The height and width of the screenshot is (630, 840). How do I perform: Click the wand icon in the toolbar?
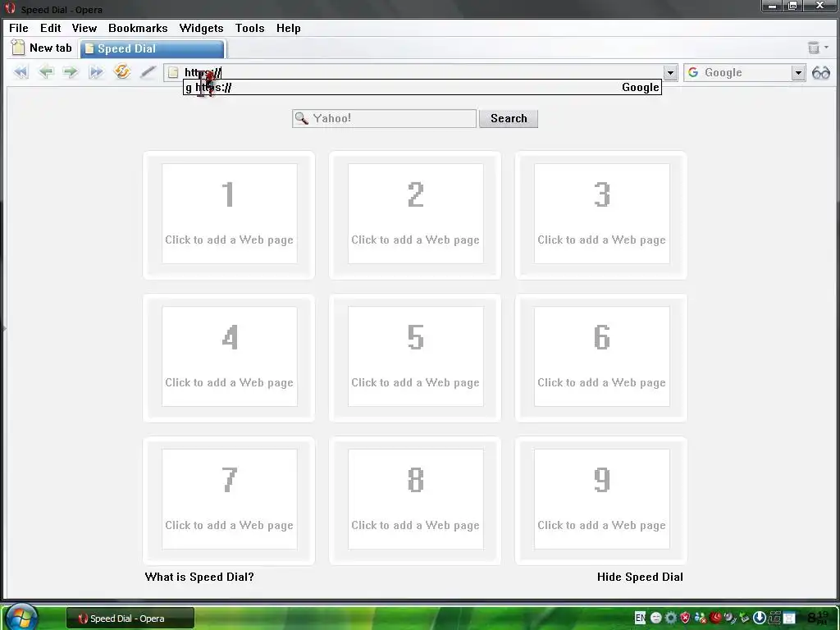(148, 72)
